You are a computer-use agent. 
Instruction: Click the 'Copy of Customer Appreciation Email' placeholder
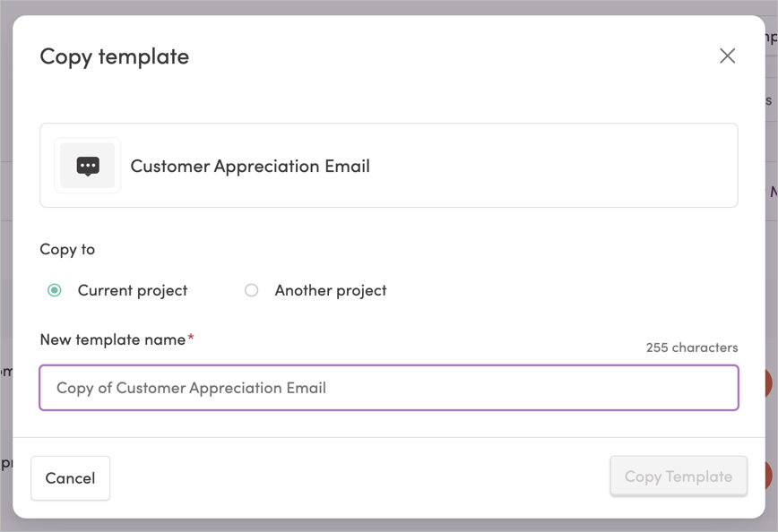point(191,388)
